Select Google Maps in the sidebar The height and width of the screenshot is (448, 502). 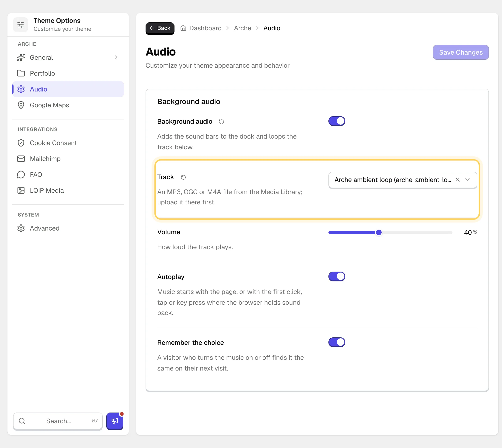[x=68, y=105]
